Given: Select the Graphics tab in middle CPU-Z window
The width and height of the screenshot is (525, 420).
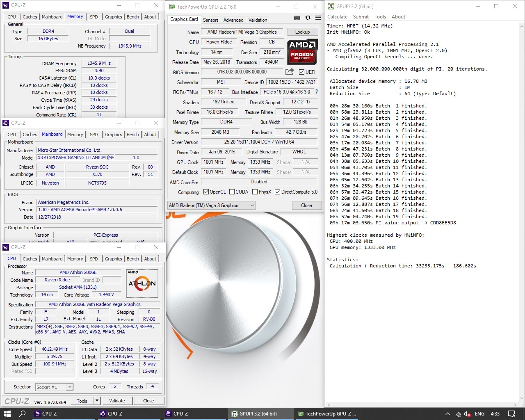Looking at the screenshot, I should point(113,135).
